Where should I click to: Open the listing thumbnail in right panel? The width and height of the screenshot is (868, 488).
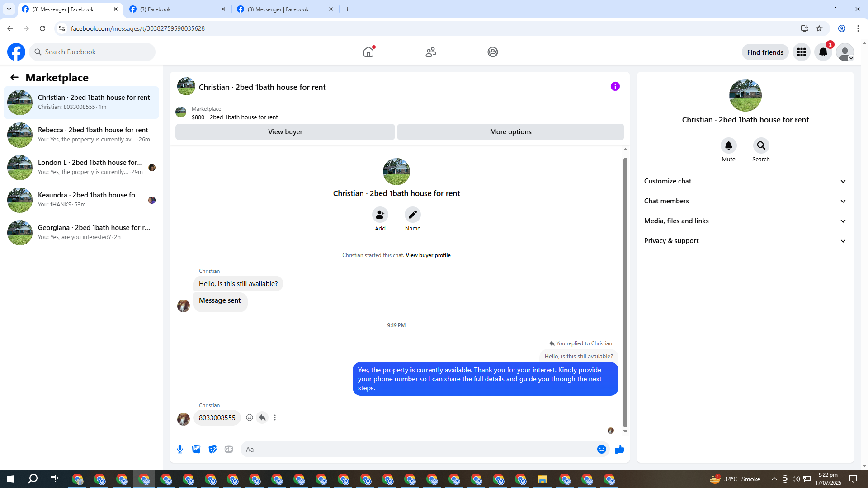coord(745,95)
